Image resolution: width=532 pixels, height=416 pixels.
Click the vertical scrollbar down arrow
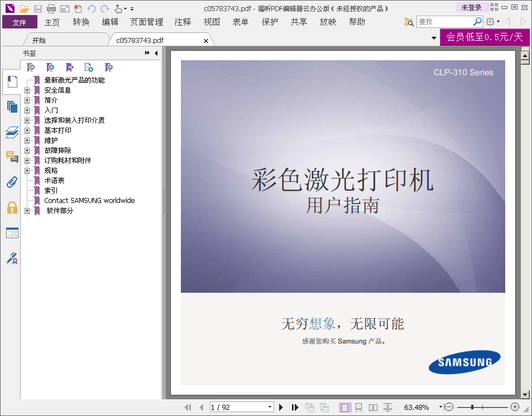point(525,394)
